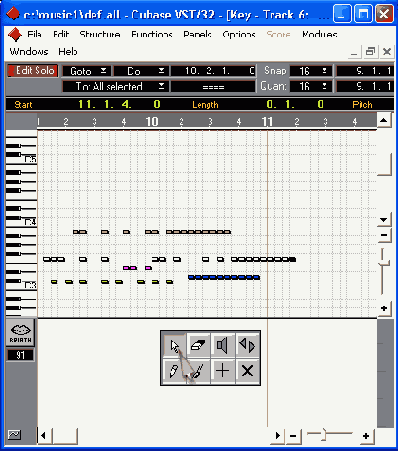Click the vertical zoom minus button
This screenshot has width=398, height=451.
click(x=384, y=235)
